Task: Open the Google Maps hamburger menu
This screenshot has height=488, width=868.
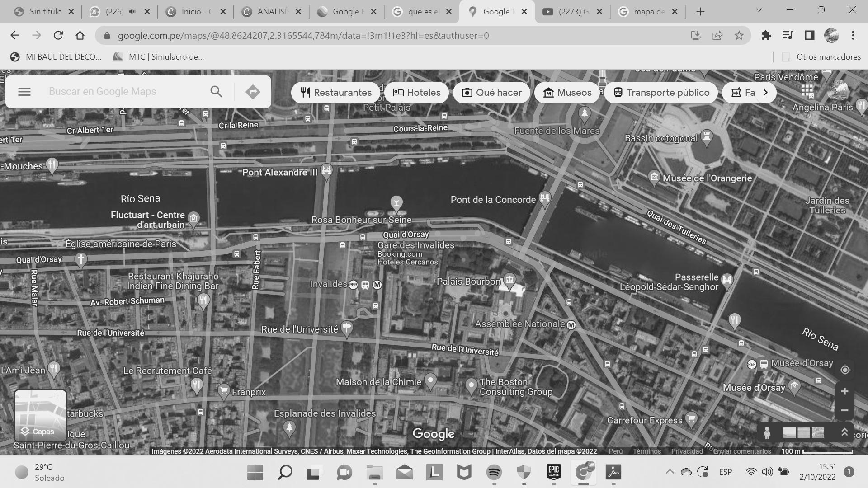Action: 24,92
